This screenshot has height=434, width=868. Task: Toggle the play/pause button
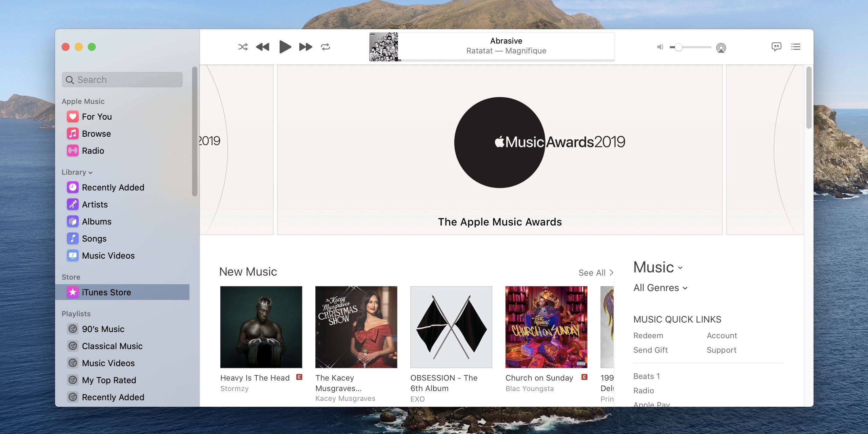pyautogui.click(x=284, y=47)
